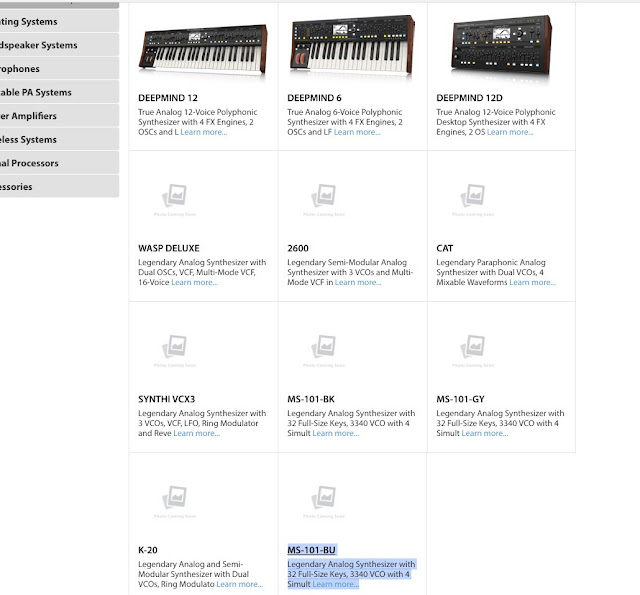
Task: Open Learn more for K-20
Action: [240, 584]
